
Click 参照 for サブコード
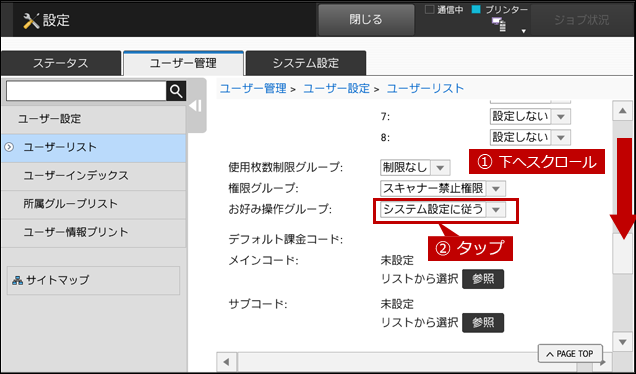(x=483, y=323)
